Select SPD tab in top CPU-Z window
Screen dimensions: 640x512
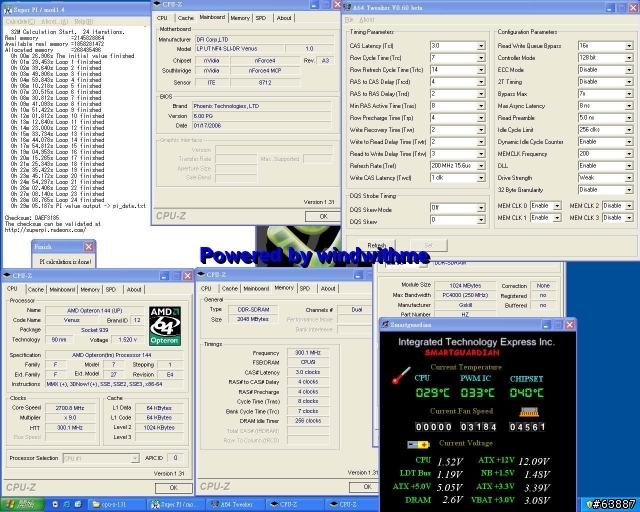click(x=261, y=18)
